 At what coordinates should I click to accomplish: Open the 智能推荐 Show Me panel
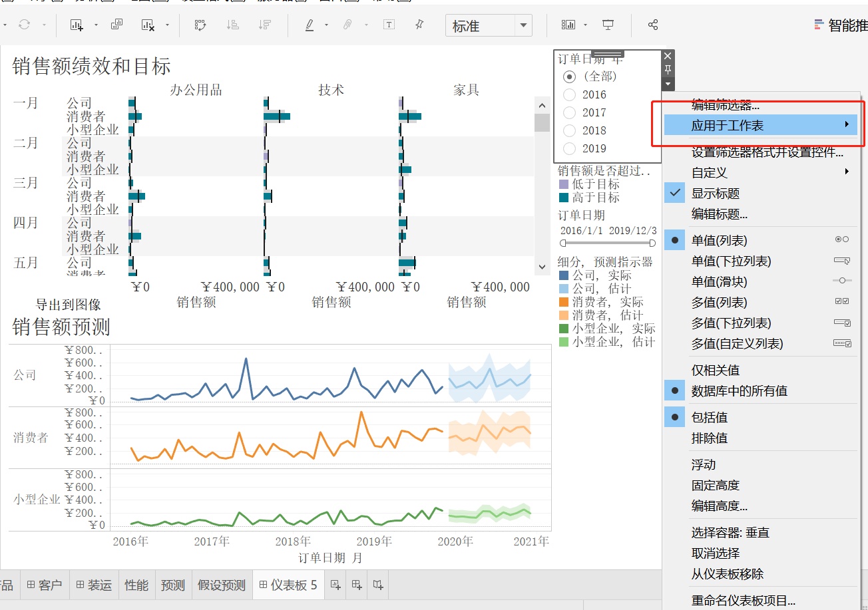pos(841,25)
